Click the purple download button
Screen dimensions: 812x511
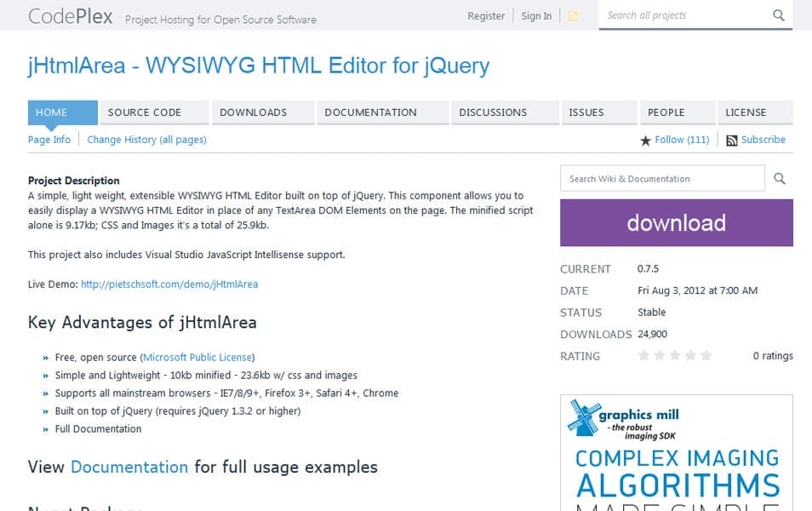(675, 222)
